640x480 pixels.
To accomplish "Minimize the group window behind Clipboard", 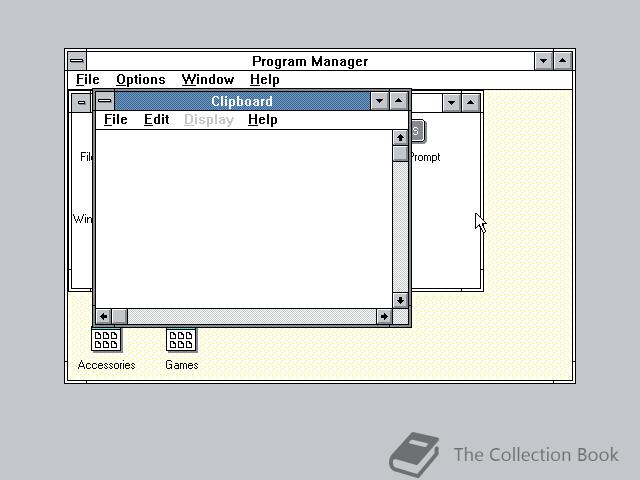I will pos(452,102).
